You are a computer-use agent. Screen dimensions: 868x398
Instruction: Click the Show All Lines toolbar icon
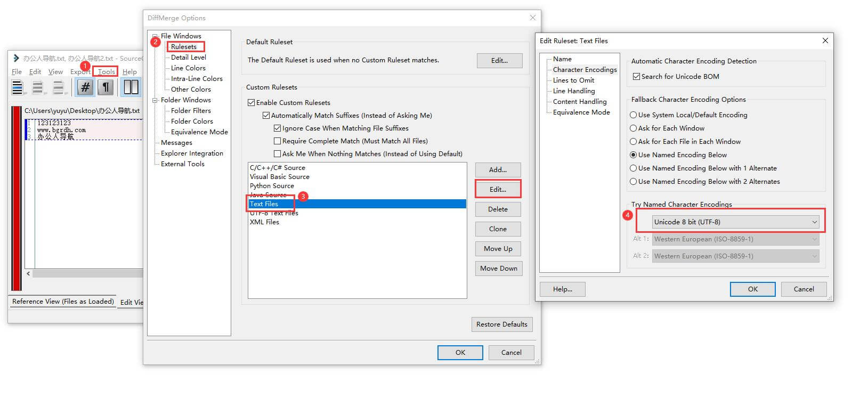(18, 87)
